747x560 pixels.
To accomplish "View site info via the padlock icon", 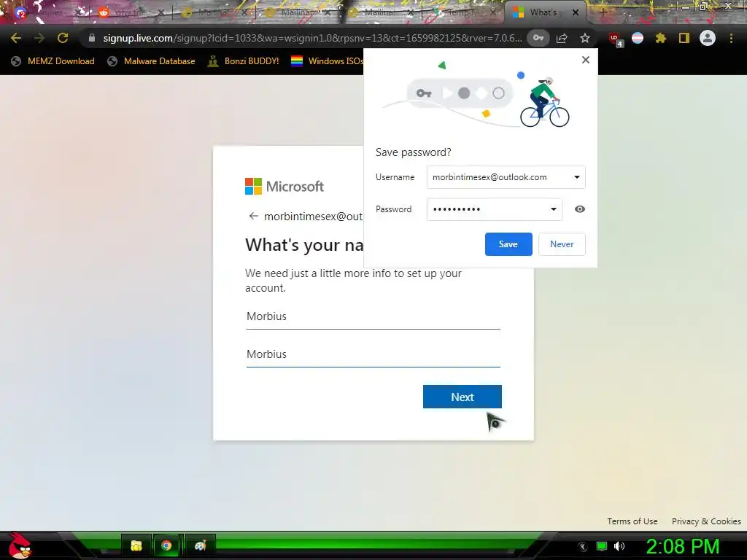I will tap(91, 38).
